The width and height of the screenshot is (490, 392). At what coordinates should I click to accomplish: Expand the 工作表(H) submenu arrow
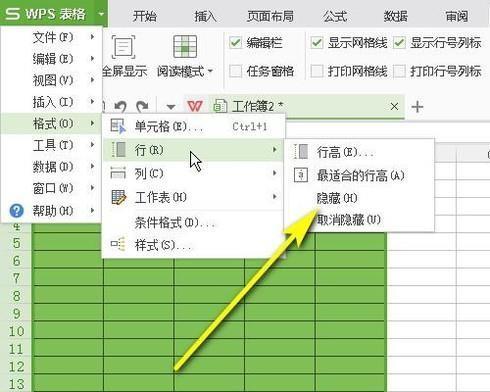275,197
